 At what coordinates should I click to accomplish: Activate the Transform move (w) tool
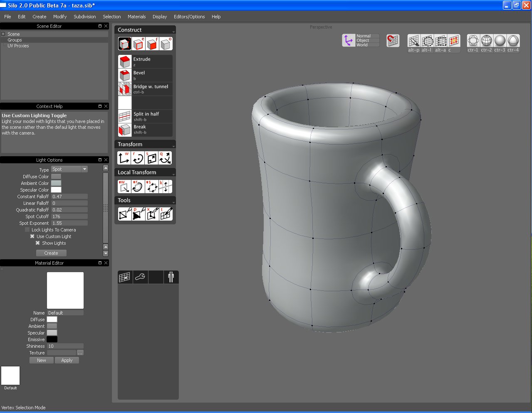point(124,158)
